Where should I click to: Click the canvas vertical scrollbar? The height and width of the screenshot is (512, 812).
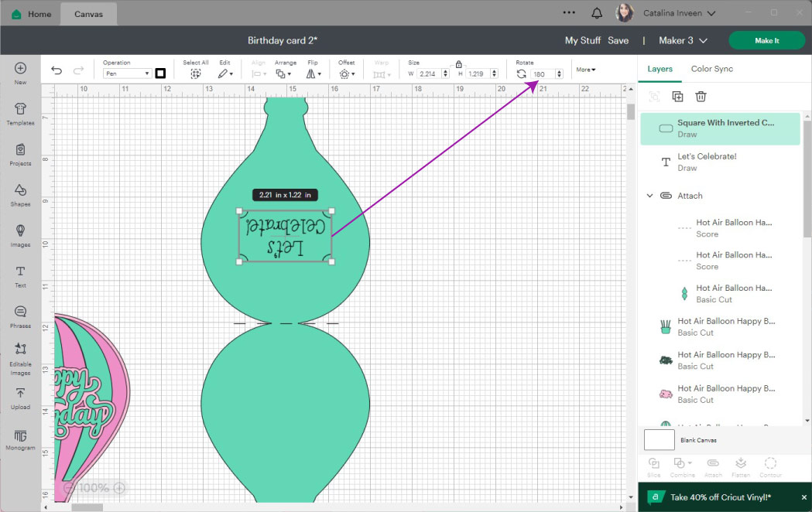click(x=630, y=111)
